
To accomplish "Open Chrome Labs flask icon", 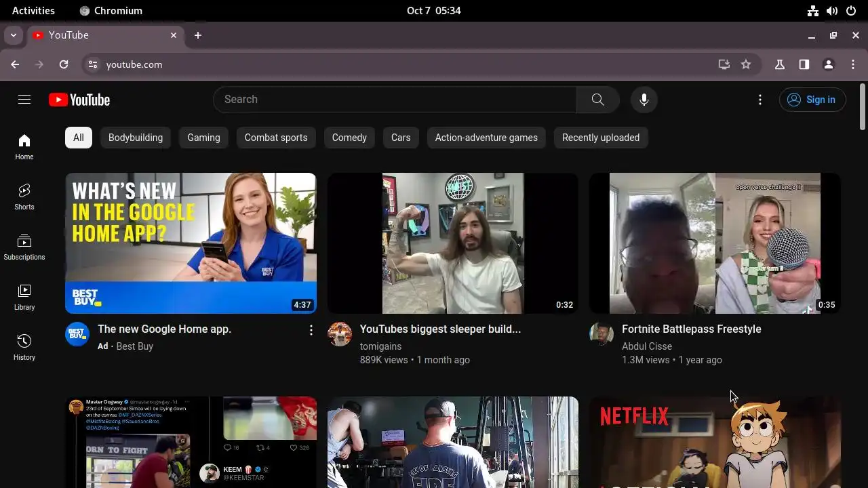I will click(x=780, y=64).
